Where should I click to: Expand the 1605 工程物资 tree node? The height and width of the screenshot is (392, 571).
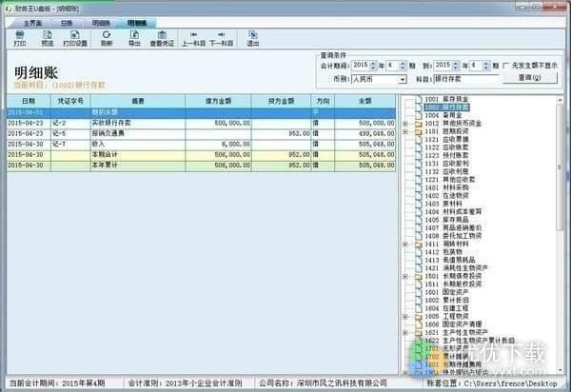(x=405, y=317)
